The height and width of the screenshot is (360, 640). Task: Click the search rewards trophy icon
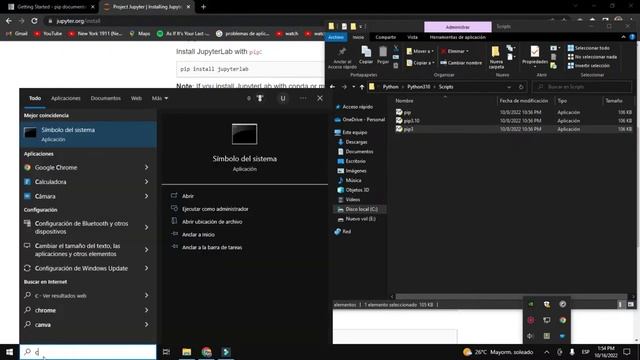coord(260,98)
